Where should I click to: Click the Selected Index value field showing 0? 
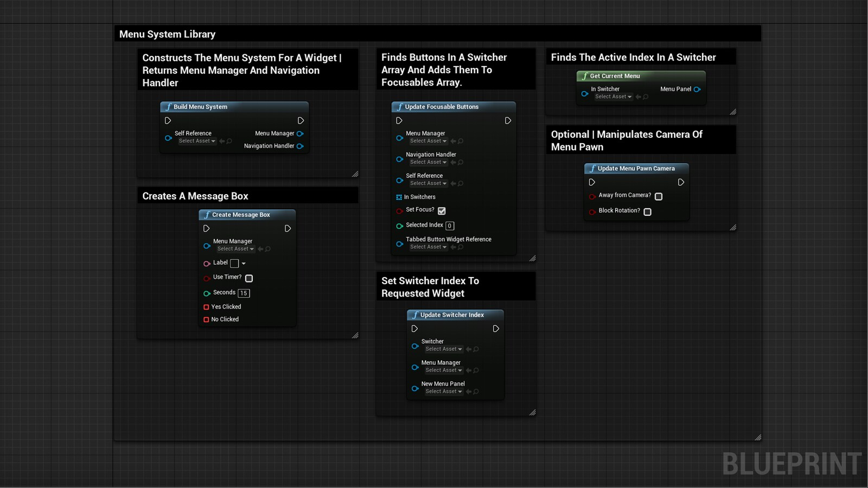(450, 226)
